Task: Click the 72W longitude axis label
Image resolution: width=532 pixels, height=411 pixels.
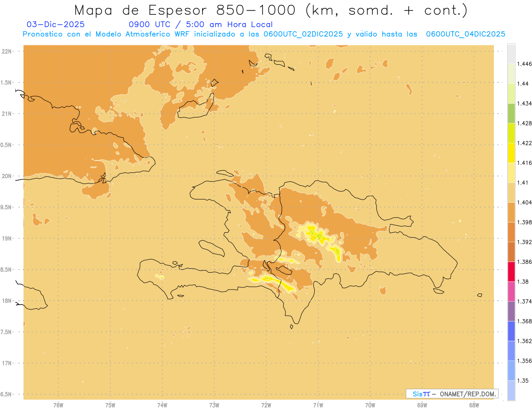Action: pyautogui.click(x=266, y=405)
